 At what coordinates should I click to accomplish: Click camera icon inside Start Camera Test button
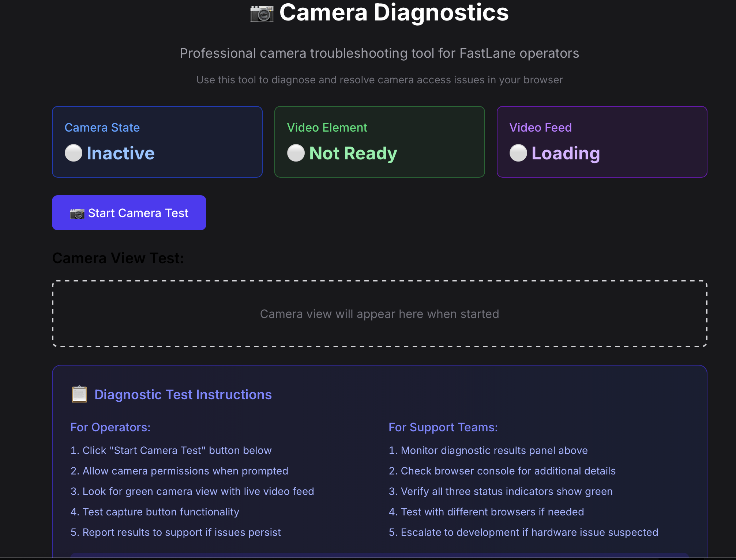click(x=77, y=213)
